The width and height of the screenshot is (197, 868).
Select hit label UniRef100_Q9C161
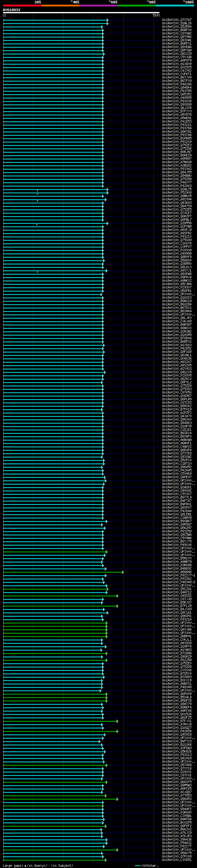(177, 612)
